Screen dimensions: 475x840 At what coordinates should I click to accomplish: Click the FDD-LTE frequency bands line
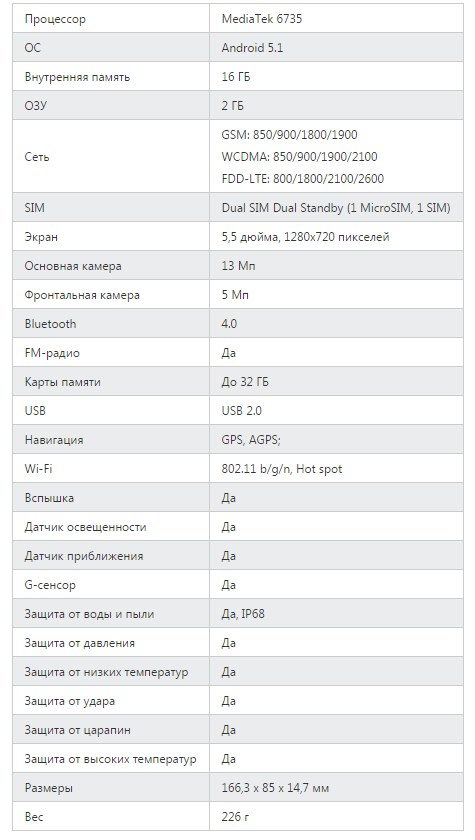click(x=303, y=179)
